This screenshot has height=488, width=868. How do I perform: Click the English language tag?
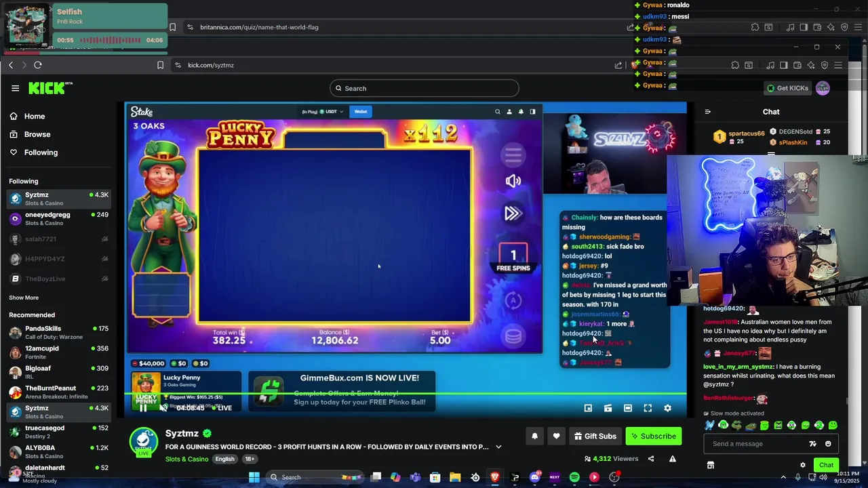pyautogui.click(x=224, y=459)
